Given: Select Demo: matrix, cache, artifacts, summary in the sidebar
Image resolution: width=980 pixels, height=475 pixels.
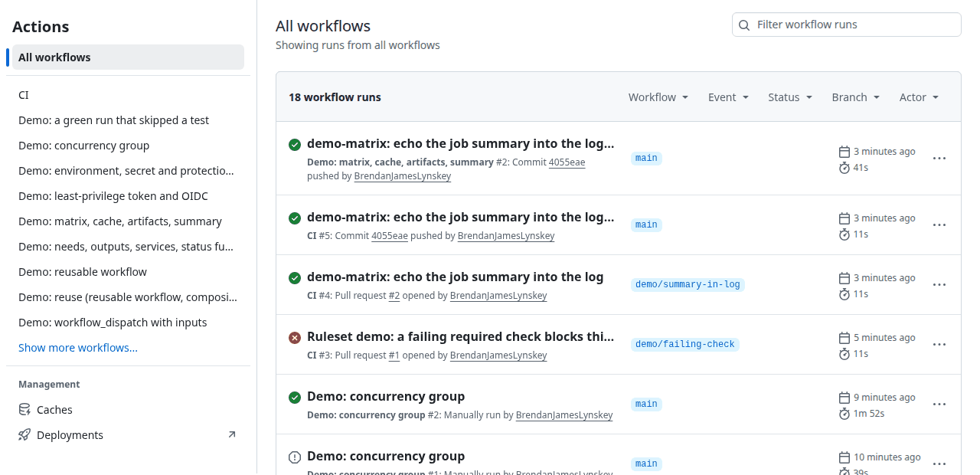Looking at the screenshot, I should click(128, 221).
